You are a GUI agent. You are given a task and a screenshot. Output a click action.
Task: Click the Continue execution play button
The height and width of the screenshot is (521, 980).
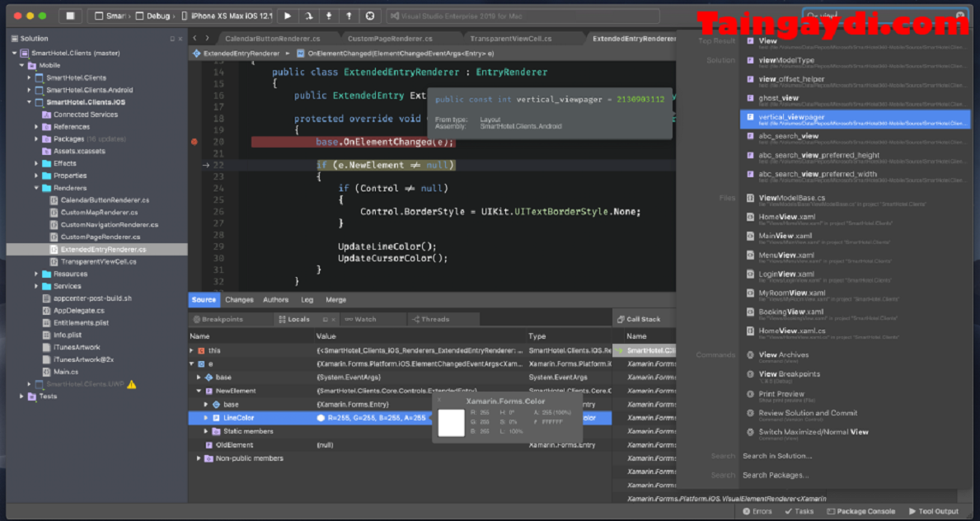click(x=288, y=16)
